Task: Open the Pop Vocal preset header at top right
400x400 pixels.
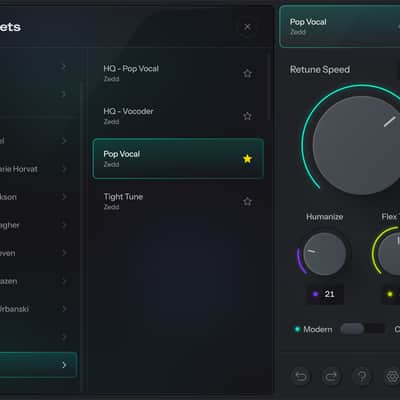Action: (x=339, y=27)
